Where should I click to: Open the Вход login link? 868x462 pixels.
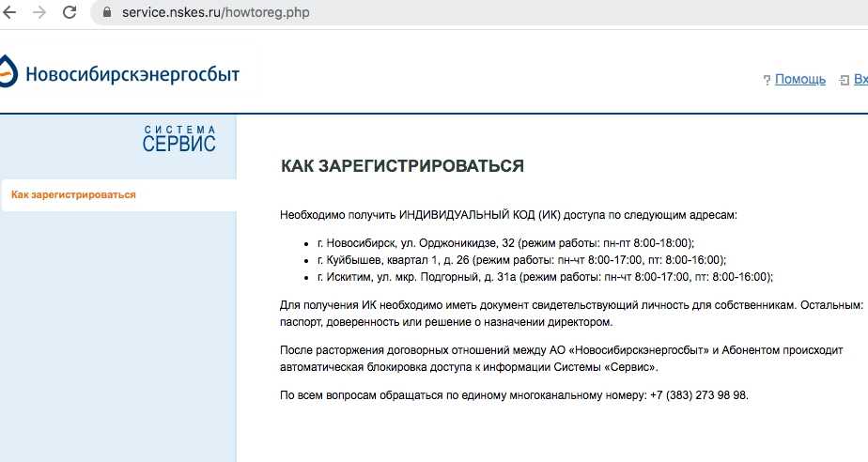click(860, 79)
